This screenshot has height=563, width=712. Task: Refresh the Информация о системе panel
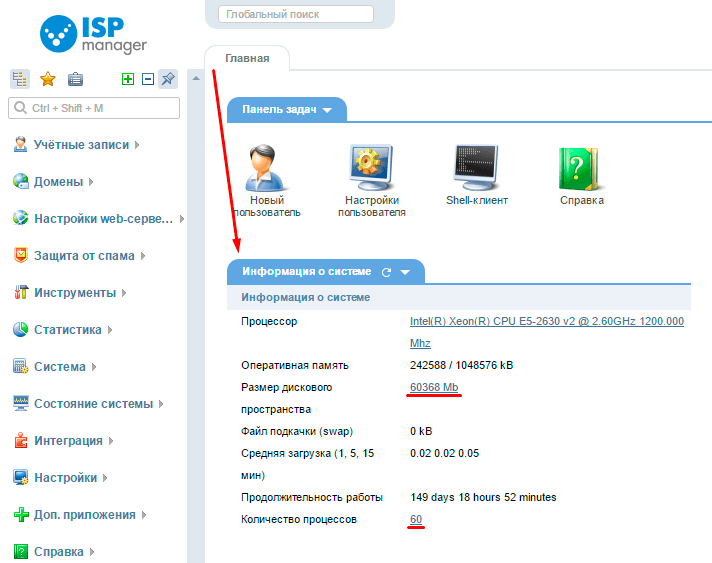386,272
